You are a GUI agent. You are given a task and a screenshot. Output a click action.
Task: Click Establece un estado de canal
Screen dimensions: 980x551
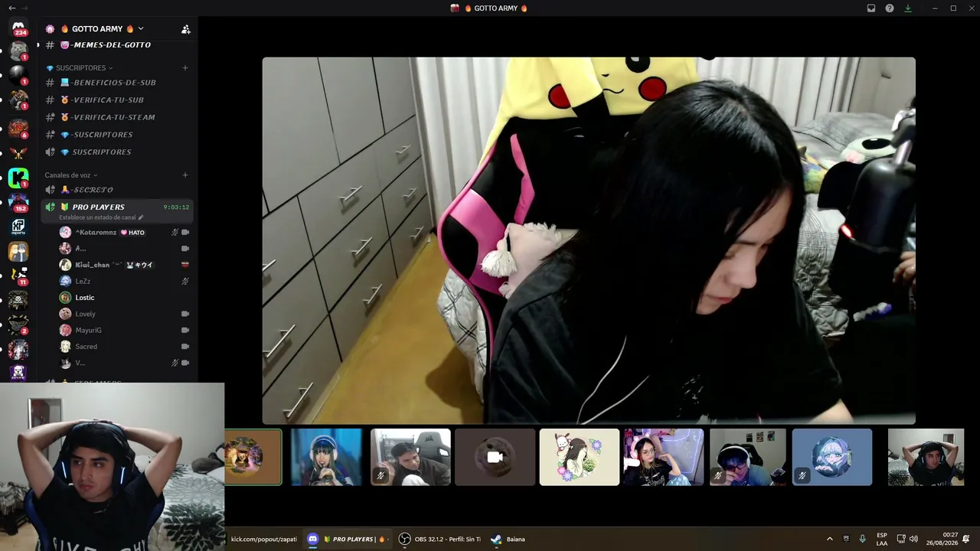97,217
